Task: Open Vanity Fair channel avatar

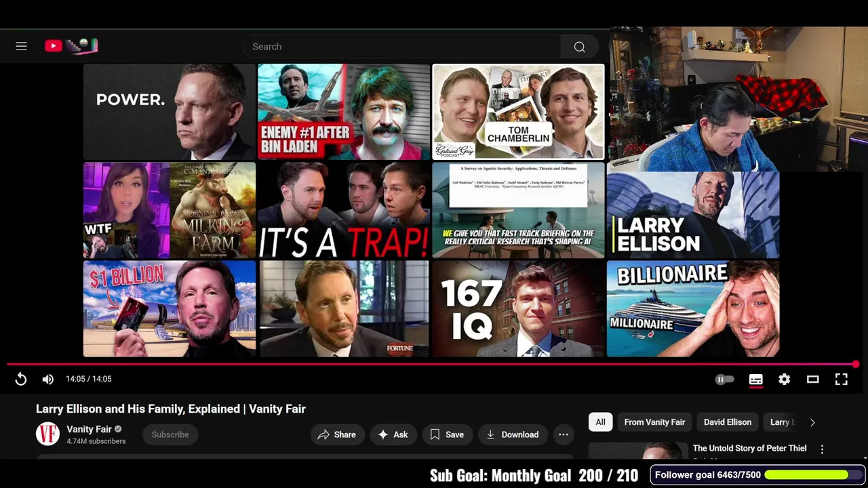Action: pos(47,434)
